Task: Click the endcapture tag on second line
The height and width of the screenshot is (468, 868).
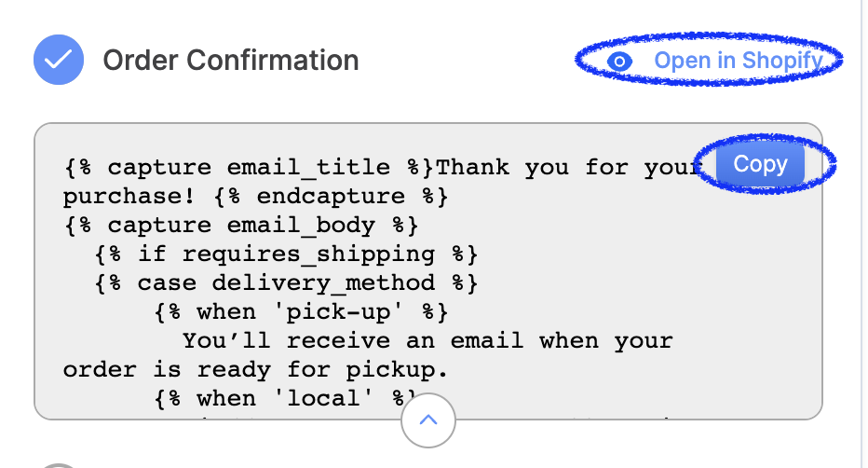Action: [x=331, y=196]
